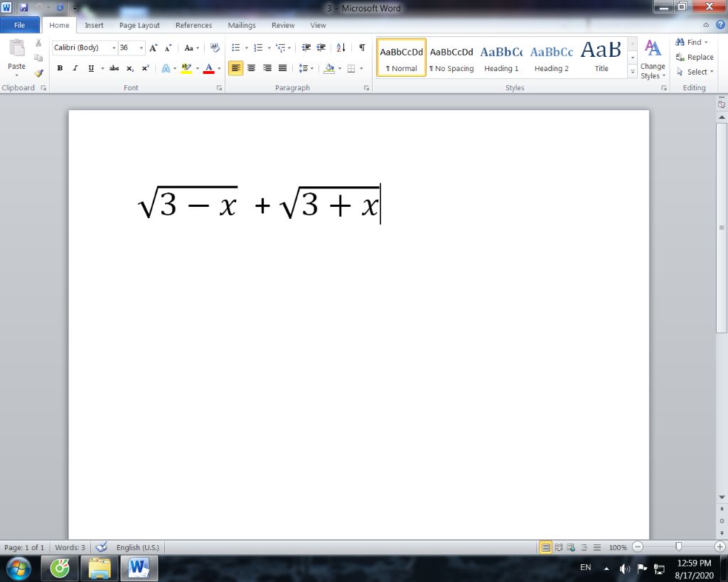Switch to the Review tab

coord(283,25)
